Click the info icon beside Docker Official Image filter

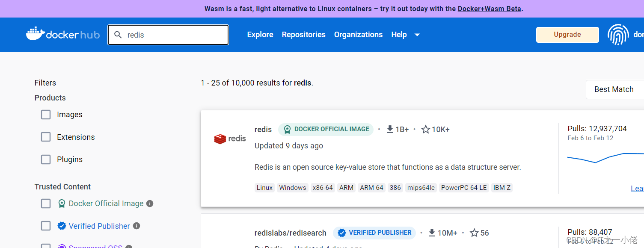pyautogui.click(x=150, y=204)
